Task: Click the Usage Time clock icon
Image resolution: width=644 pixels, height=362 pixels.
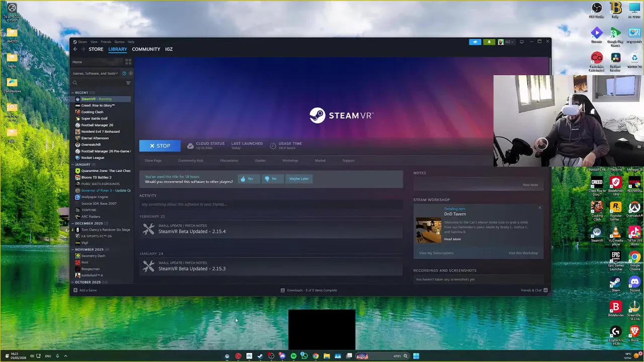Action: click(x=273, y=146)
